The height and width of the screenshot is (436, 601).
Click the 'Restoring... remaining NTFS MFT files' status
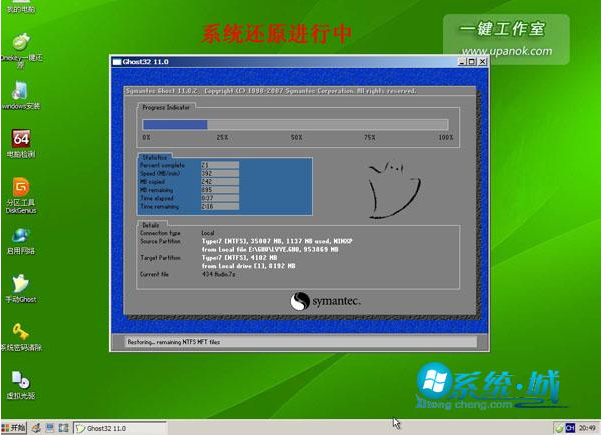(174, 342)
